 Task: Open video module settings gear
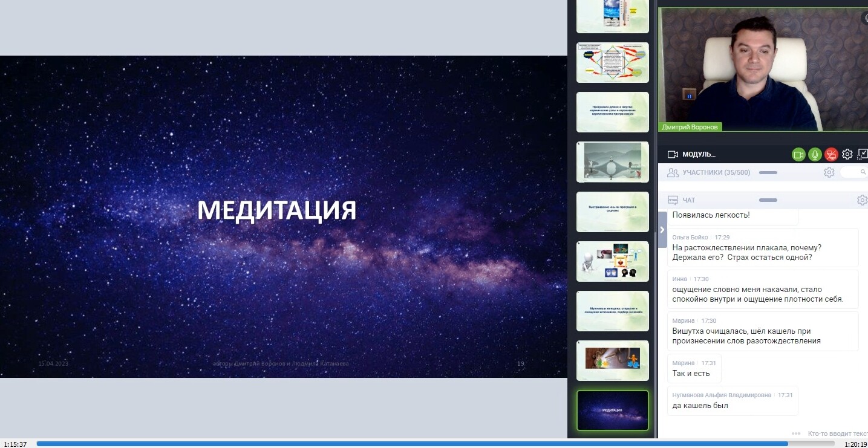[x=847, y=155]
